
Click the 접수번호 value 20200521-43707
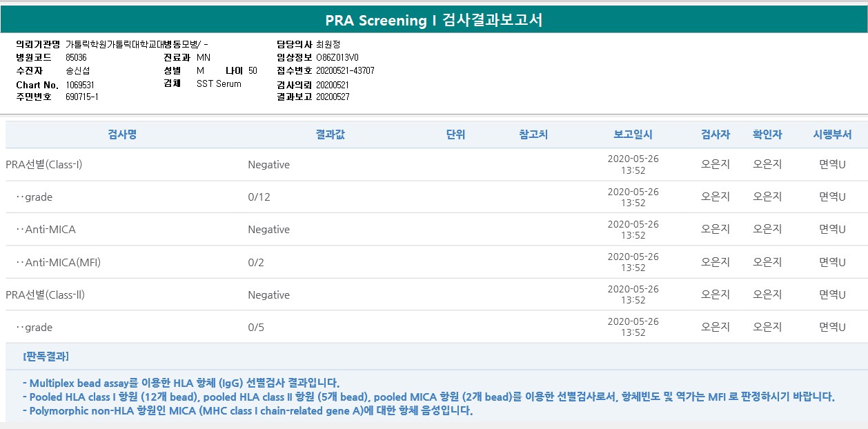(x=345, y=70)
